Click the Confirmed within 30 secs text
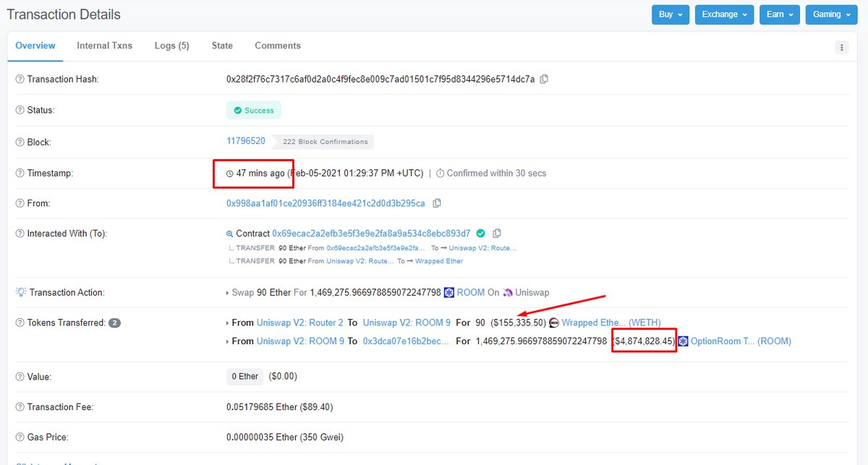Viewport: 868px width, 465px height. tap(496, 173)
